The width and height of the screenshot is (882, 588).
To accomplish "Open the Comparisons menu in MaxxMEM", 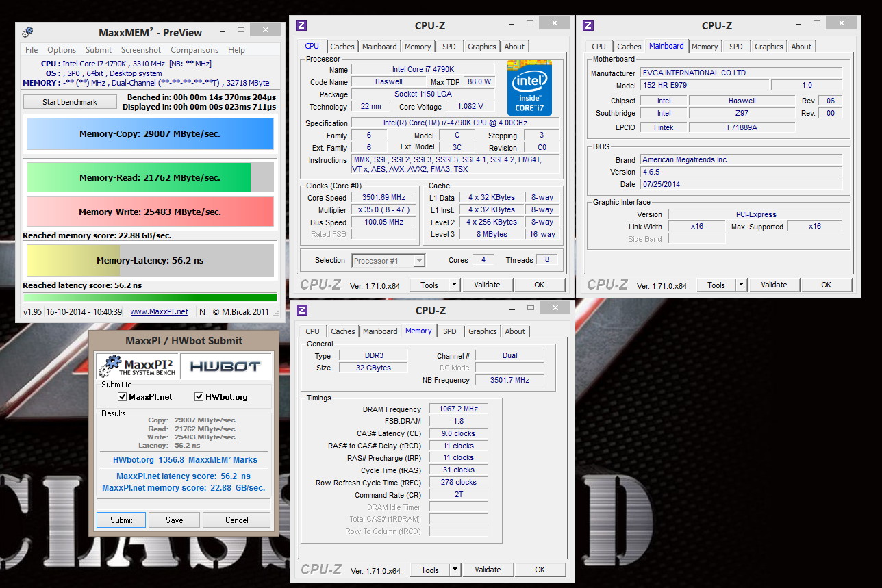I will 194,50.
